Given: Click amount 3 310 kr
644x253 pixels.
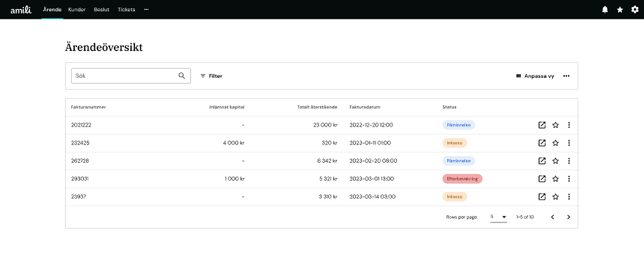Looking at the screenshot, I should point(327,197).
